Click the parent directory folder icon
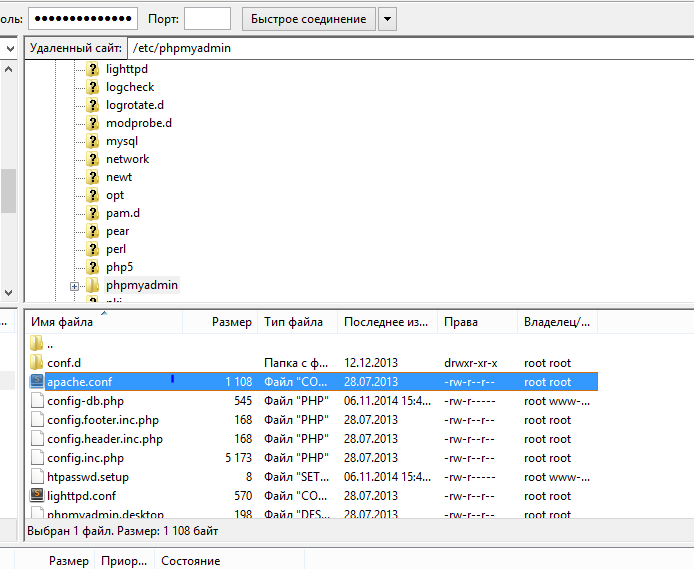This screenshot has height=569, width=694. (x=38, y=343)
